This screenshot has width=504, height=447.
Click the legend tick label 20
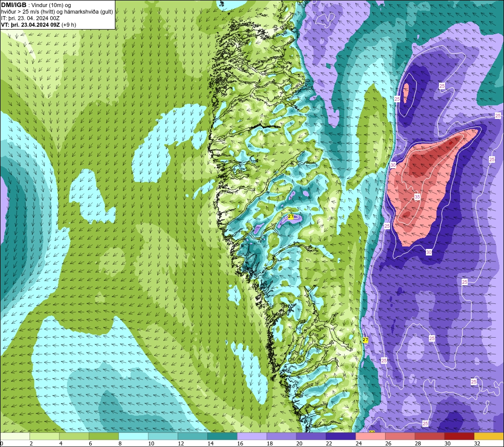(299, 443)
